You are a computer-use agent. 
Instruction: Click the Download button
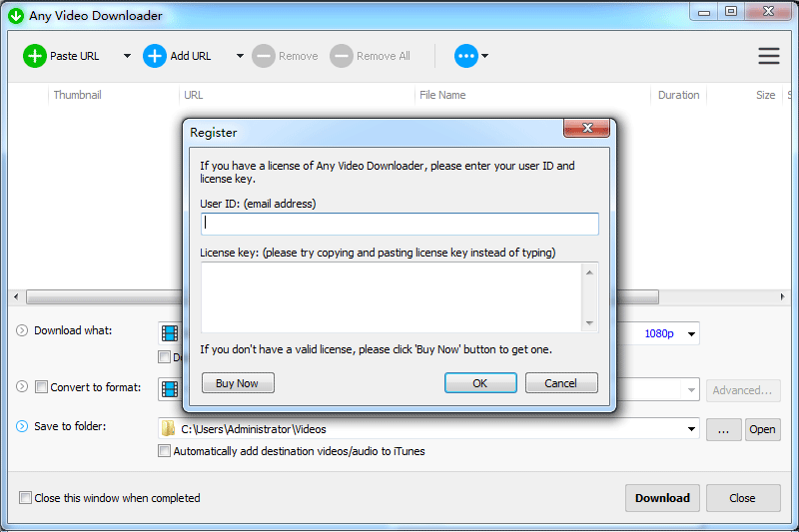[x=662, y=498]
